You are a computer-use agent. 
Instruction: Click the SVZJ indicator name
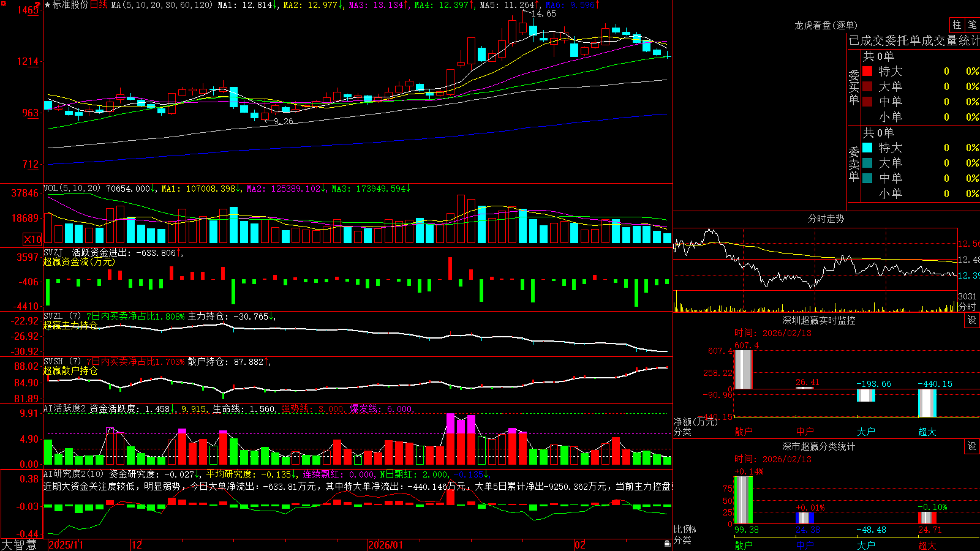point(53,252)
